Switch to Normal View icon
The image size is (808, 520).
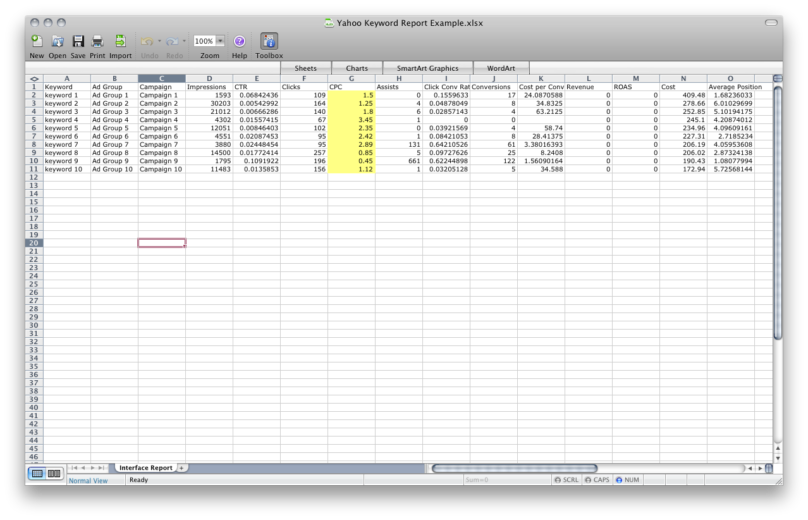click(x=38, y=473)
